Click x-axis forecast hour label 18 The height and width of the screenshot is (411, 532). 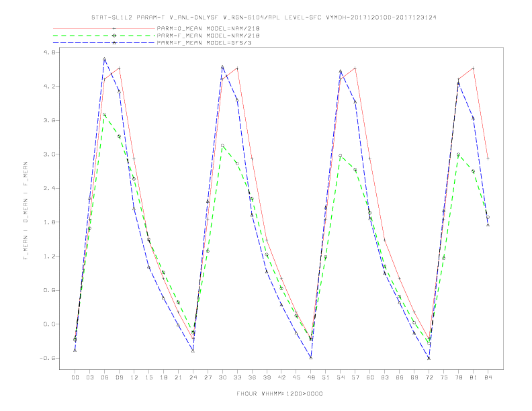[163, 377]
